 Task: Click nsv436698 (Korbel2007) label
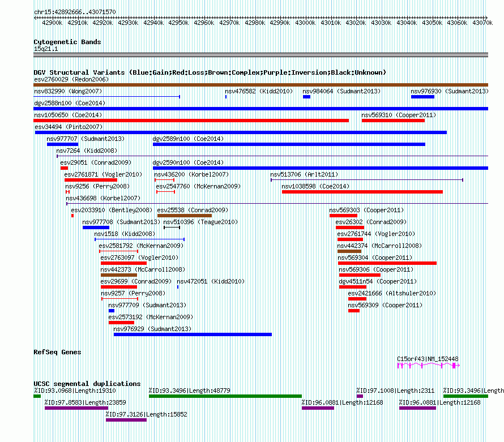[x=103, y=198]
